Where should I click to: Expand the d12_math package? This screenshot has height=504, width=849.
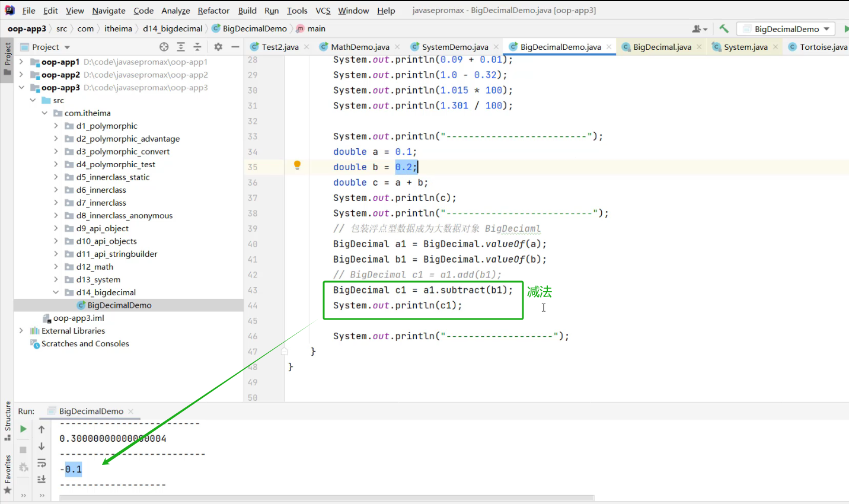click(56, 267)
